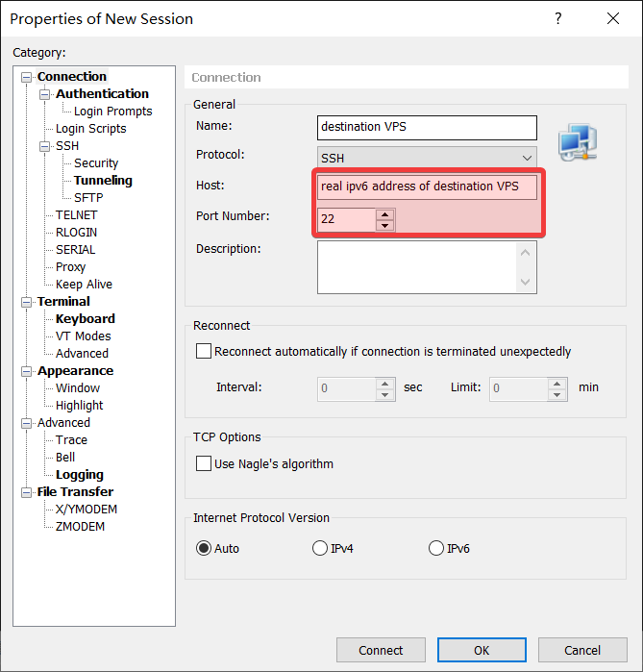643x672 pixels.
Task: Collapse the SSH tree node
Action: pyautogui.click(x=44, y=146)
